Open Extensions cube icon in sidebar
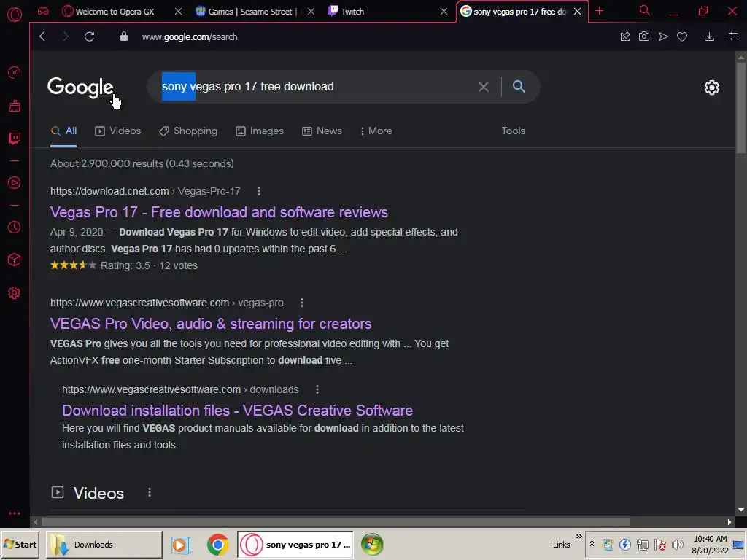 coord(15,260)
